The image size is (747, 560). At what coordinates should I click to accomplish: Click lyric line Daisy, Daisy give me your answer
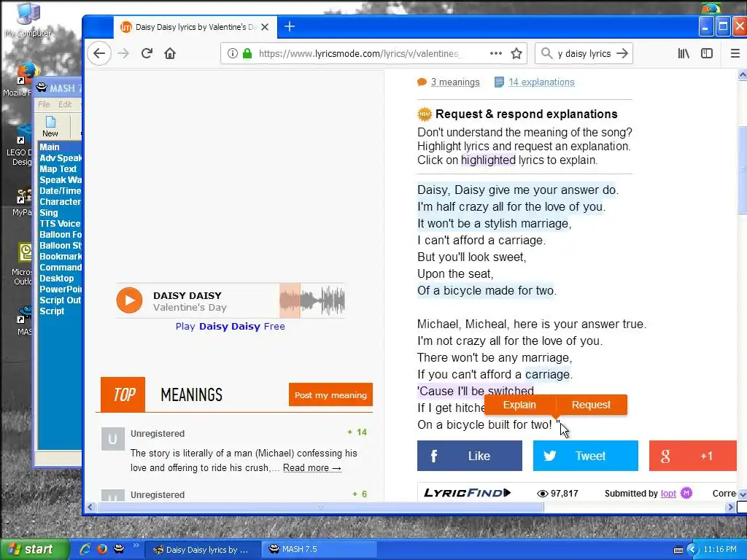click(518, 190)
